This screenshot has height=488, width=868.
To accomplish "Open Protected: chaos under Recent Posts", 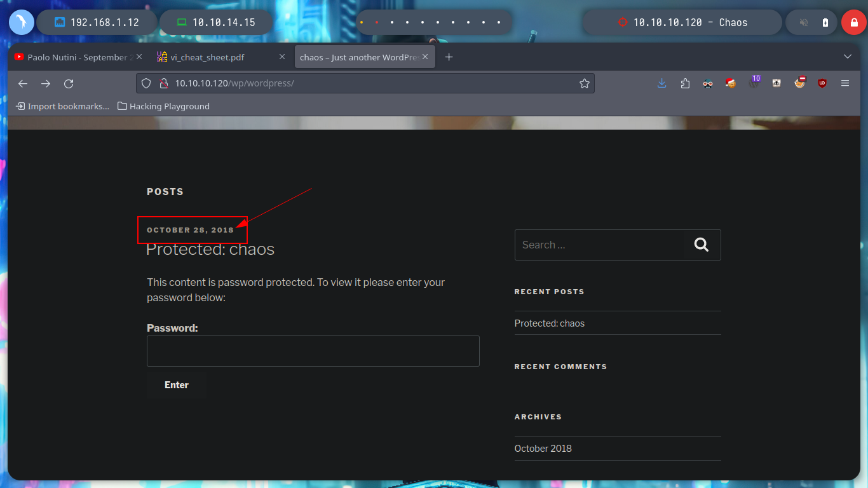I will (x=550, y=323).
